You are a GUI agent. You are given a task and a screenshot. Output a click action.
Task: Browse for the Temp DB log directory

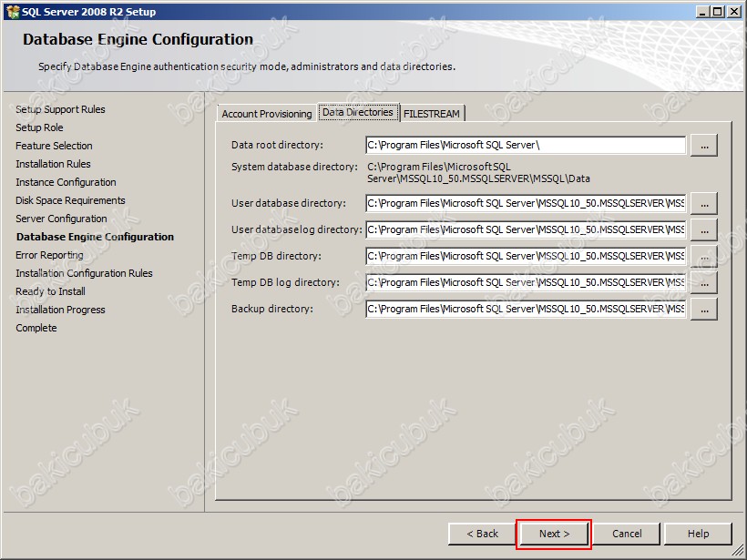704,283
